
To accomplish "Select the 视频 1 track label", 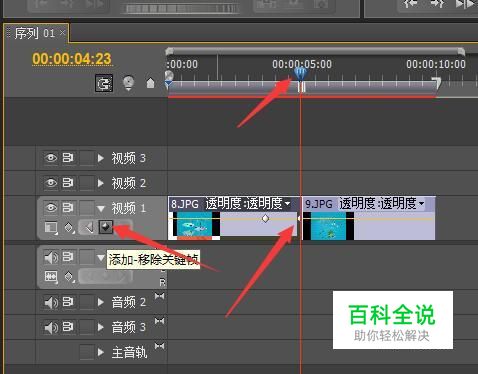I will [x=129, y=208].
